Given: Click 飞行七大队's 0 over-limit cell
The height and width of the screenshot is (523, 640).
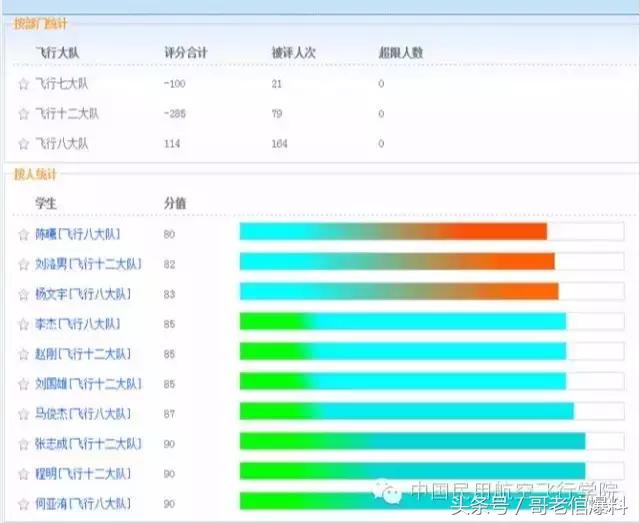Looking at the screenshot, I should 381,84.
